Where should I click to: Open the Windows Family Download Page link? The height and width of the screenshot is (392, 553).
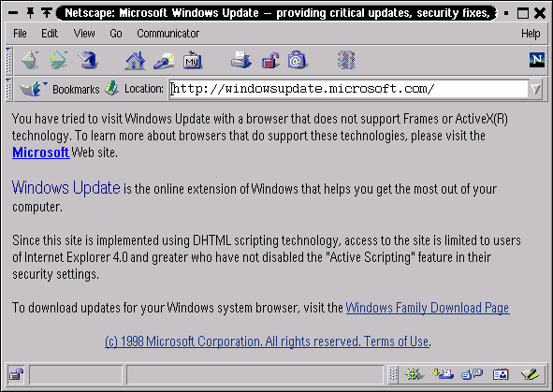pyautogui.click(x=428, y=308)
